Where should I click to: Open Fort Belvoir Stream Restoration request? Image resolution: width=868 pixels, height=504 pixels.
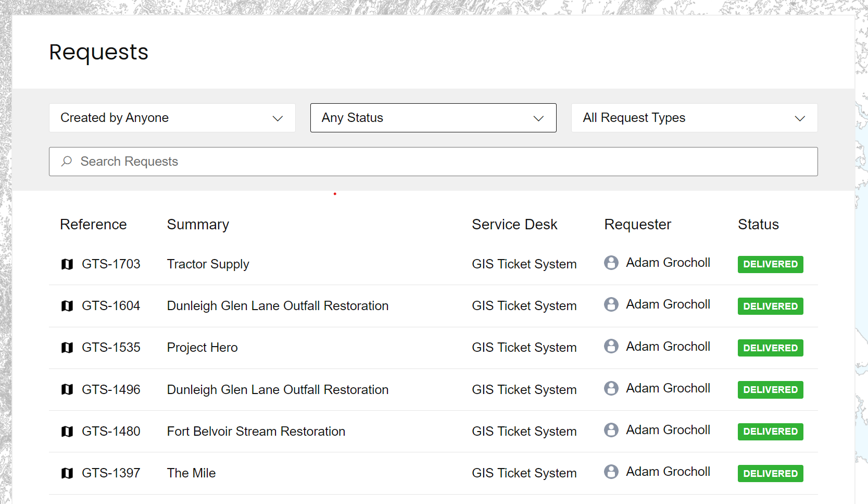click(x=256, y=432)
